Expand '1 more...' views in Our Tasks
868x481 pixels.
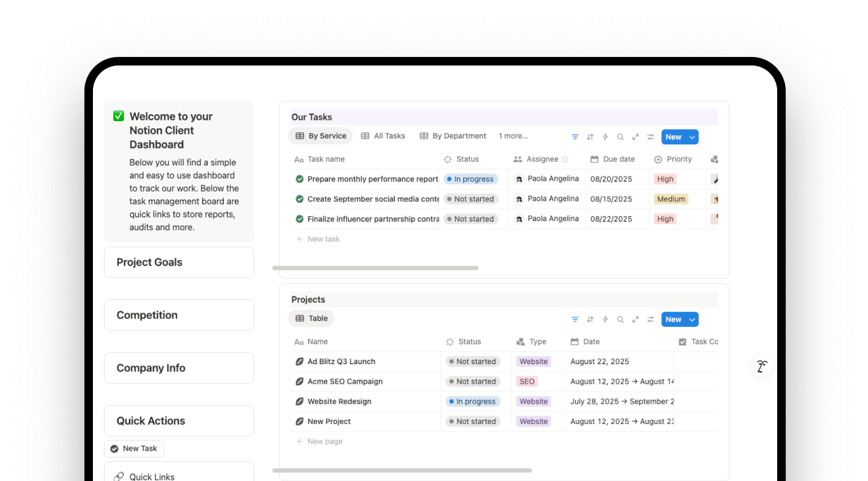(513, 136)
